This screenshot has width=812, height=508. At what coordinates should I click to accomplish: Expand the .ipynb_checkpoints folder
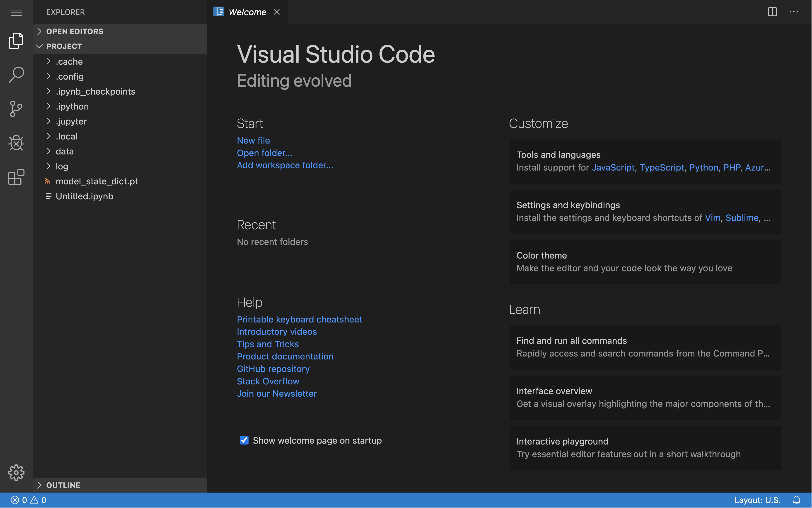tap(119, 91)
